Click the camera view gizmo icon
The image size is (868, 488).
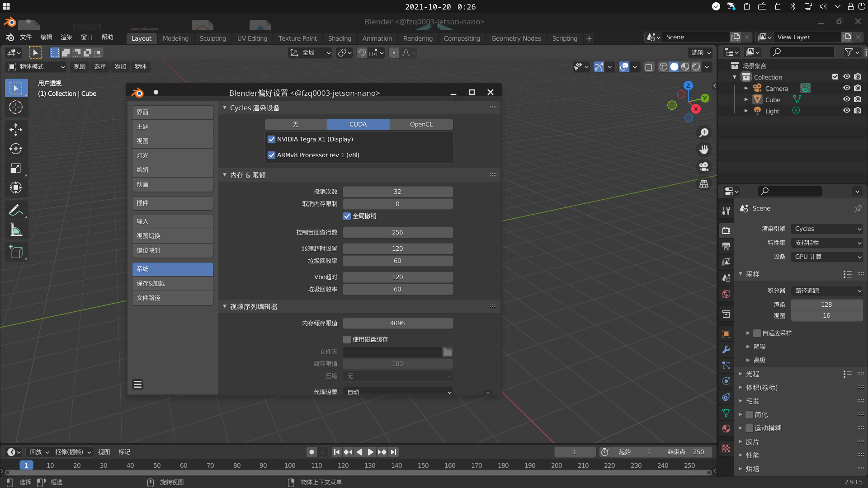pos(704,167)
